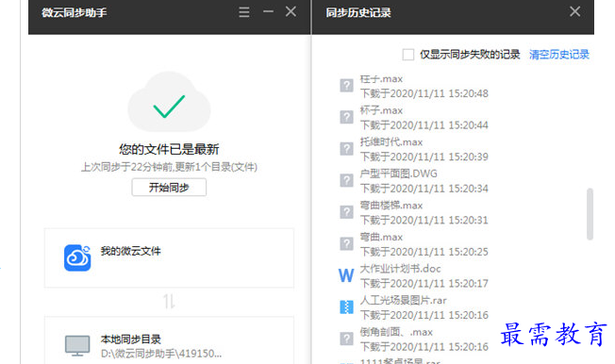Select the 大作业计划书.doc history record
The height and width of the screenshot is (364, 615).
414,276
